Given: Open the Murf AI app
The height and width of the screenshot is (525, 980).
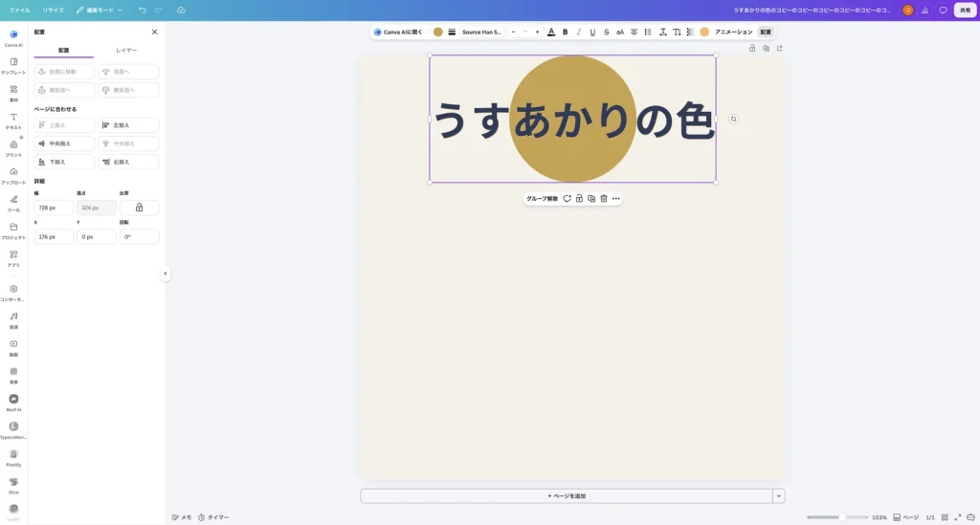Looking at the screenshot, I should click(13, 402).
